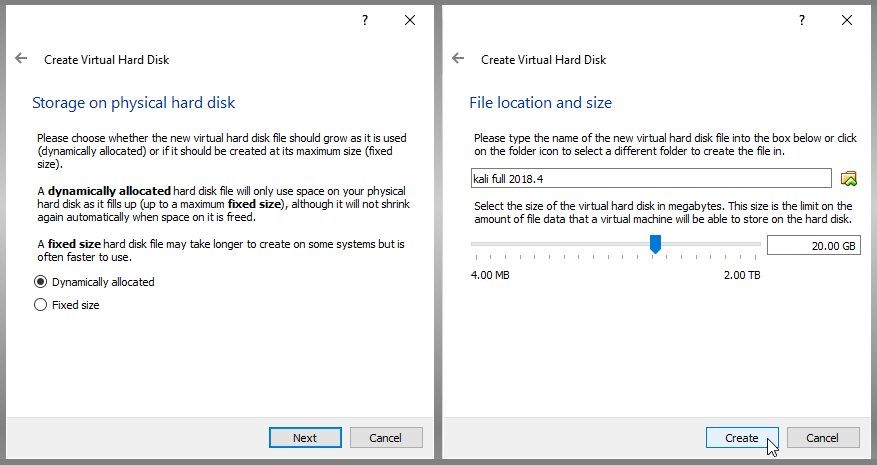
Task: Cancel the File location and size dialog
Action: [x=822, y=438]
